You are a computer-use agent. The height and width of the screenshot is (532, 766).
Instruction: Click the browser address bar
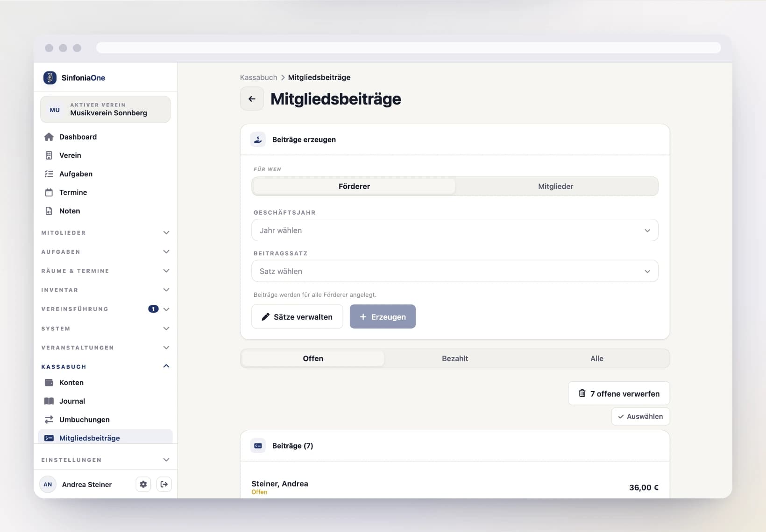[x=409, y=48]
